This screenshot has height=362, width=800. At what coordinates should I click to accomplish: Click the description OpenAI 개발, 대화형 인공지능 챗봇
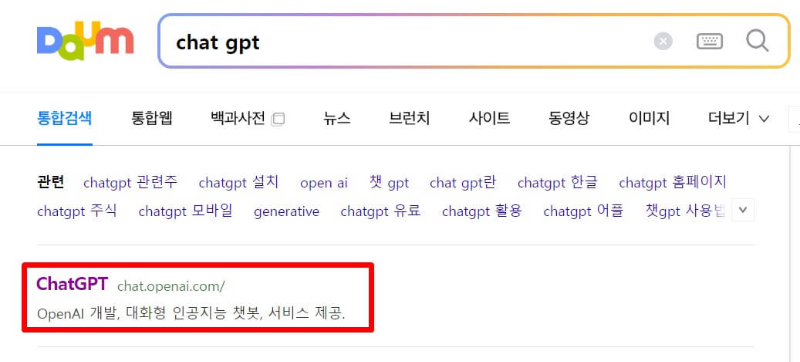tap(191, 313)
